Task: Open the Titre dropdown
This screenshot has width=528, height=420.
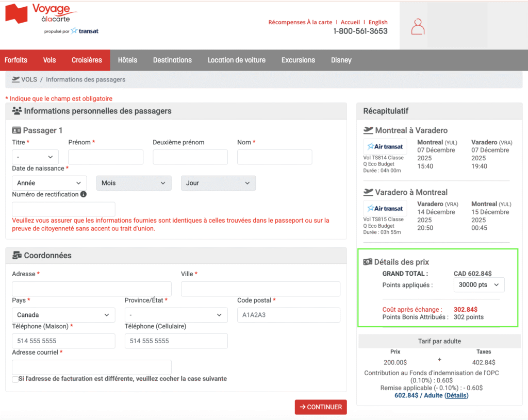Action: point(35,157)
